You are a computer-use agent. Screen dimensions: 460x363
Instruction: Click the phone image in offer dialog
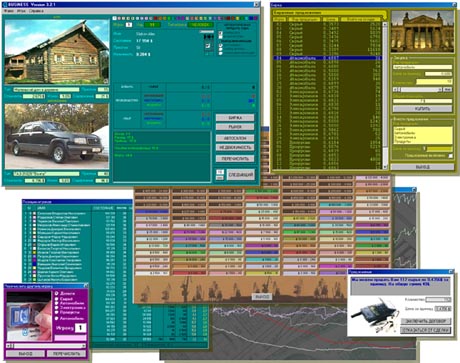[375, 316]
